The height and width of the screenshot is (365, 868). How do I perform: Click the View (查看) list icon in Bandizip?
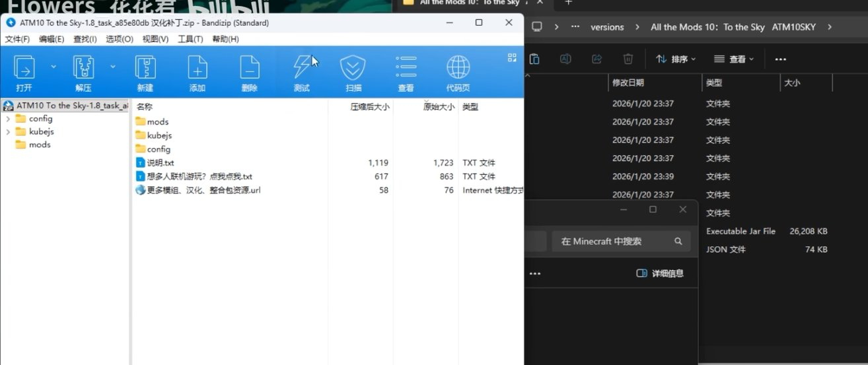pyautogui.click(x=406, y=68)
